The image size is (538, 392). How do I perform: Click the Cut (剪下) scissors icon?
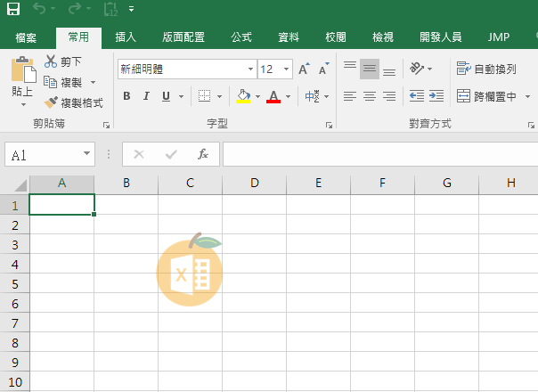pyautogui.click(x=51, y=61)
